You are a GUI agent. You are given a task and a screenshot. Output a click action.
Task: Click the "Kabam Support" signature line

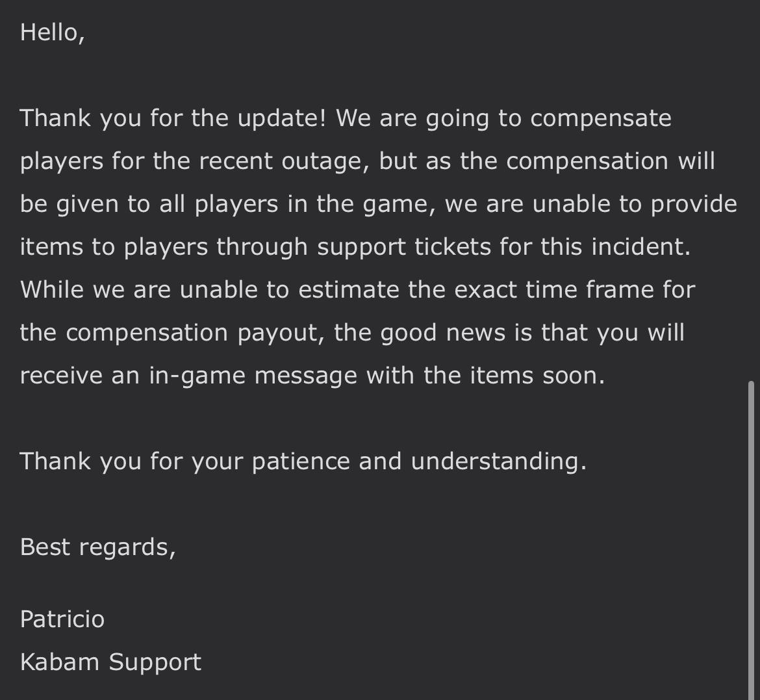click(111, 662)
